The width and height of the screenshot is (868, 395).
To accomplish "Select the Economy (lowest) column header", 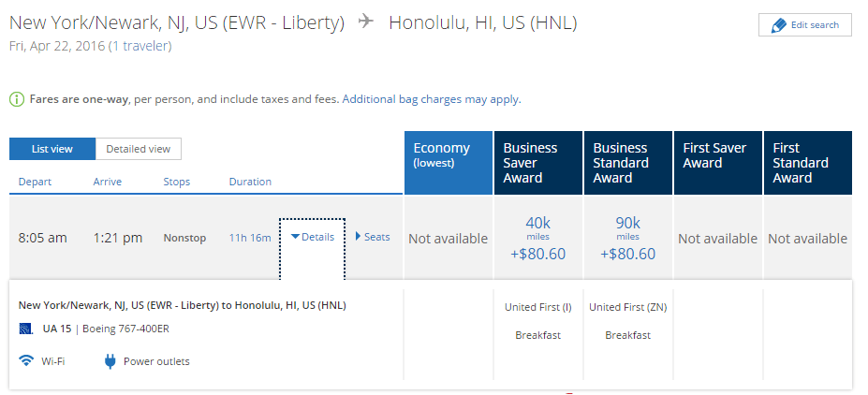I will [x=449, y=163].
